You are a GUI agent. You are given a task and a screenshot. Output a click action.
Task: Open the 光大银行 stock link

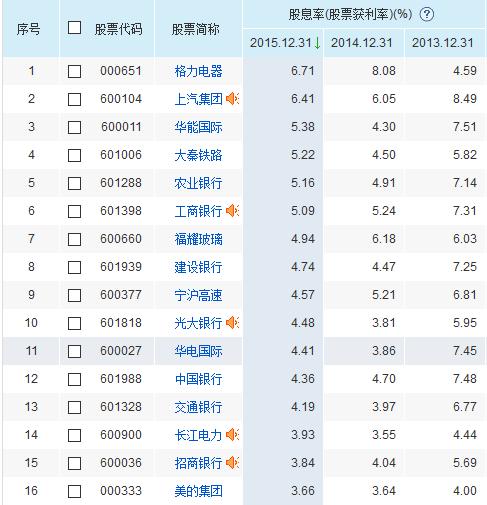(198, 323)
